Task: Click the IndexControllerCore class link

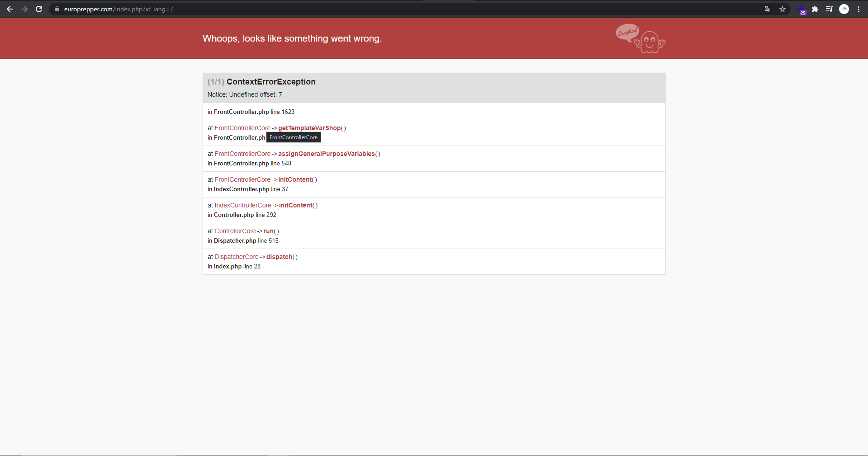Action: (x=243, y=205)
